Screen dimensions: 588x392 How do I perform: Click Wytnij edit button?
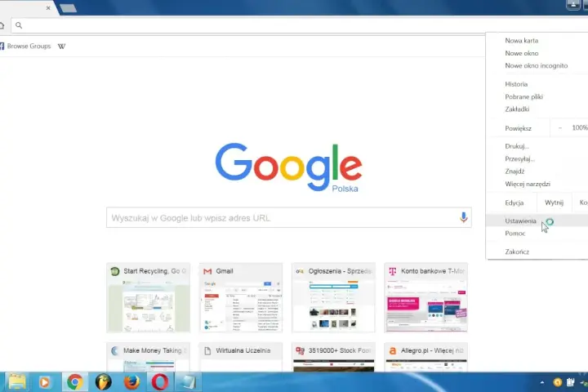(554, 203)
